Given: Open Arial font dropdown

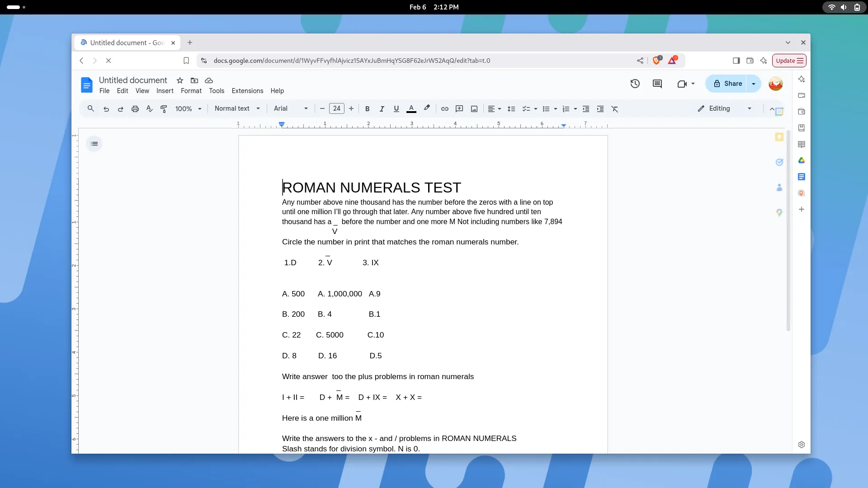Looking at the screenshot, I should [291, 108].
